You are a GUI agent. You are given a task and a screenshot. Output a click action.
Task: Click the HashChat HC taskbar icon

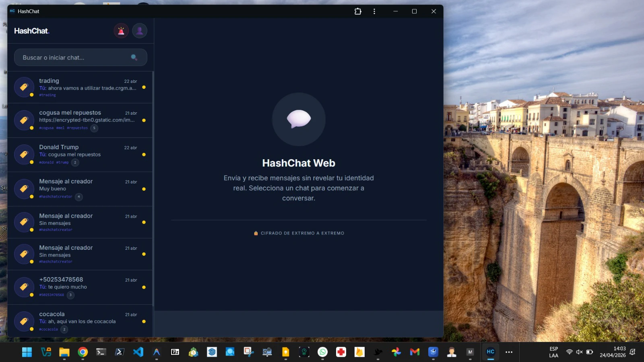pyautogui.click(x=490, y=352)
